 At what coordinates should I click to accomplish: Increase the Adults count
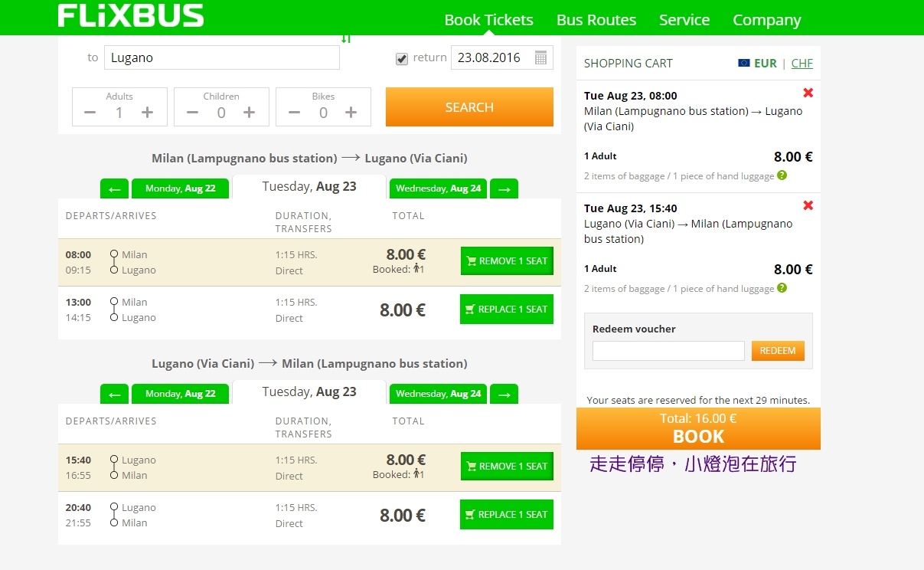pos(148,113)
